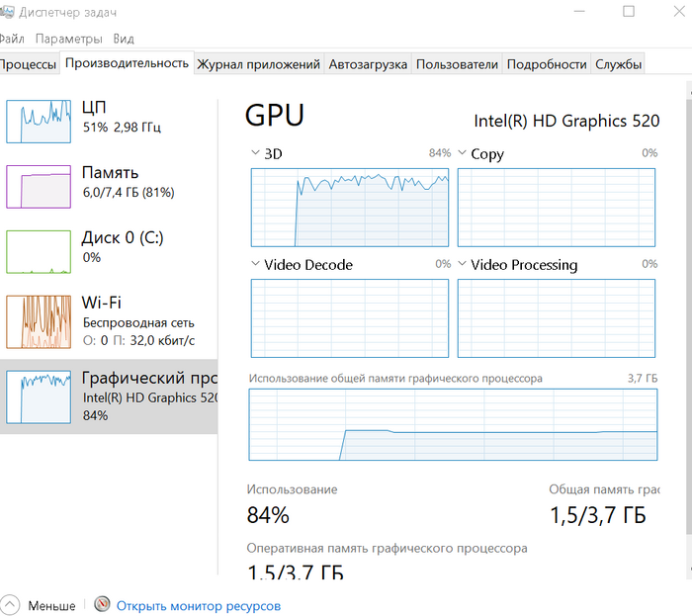
Task: Open the Video Decode engine dropdown
Action: [255, 263]
